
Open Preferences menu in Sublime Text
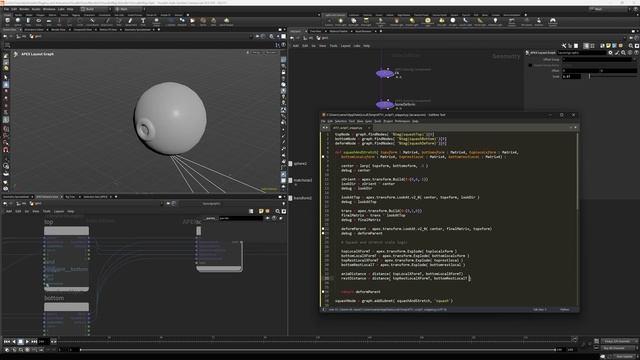pos(402,121)
